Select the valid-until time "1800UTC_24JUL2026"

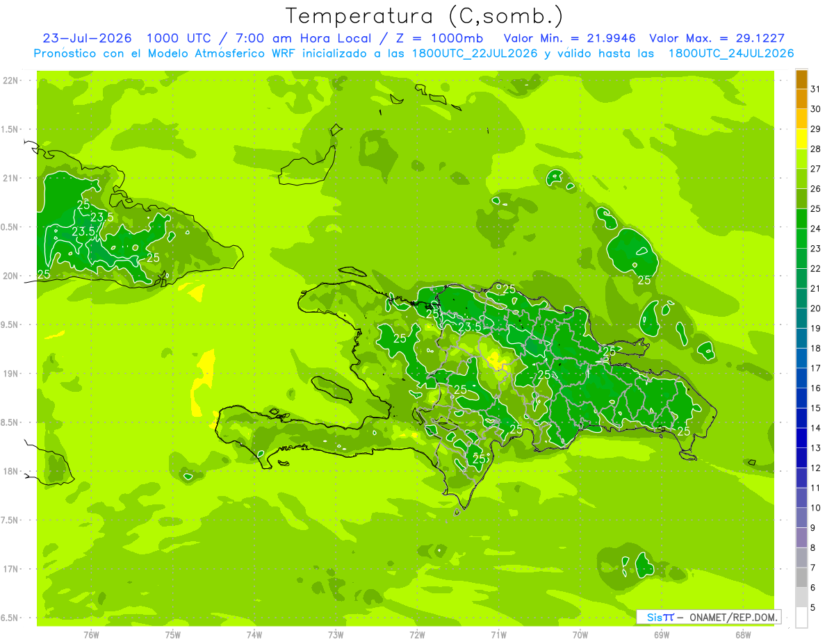point(731,53)
